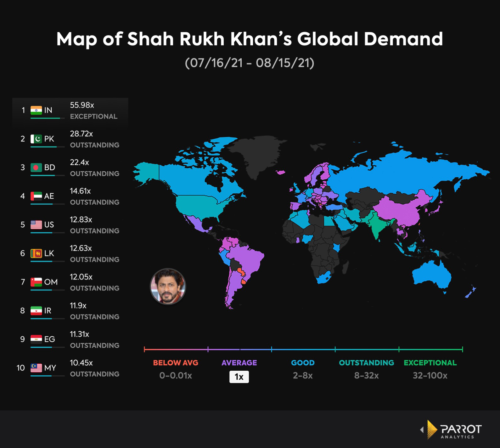Click the EG country code
Viewport: 500px width, 448px height.
coord(50,339)
